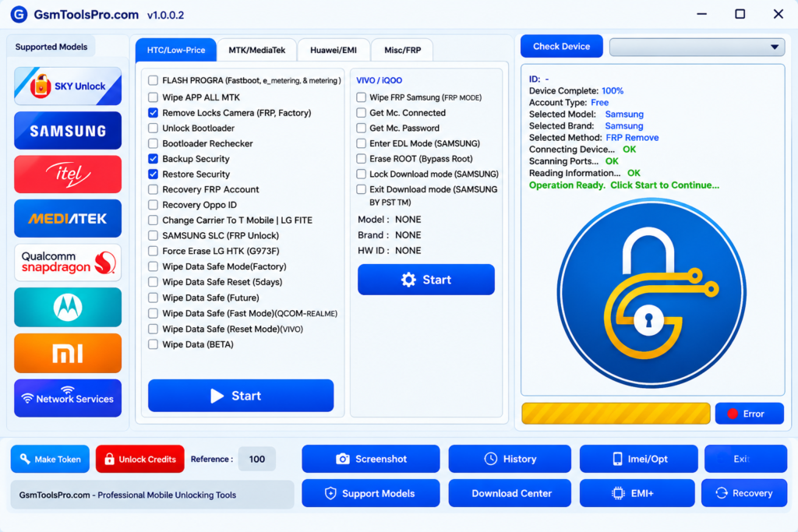798x532 pixels.
Task: Check Wipe Data Safe (Future)
Action: click(x=153, y=298)
